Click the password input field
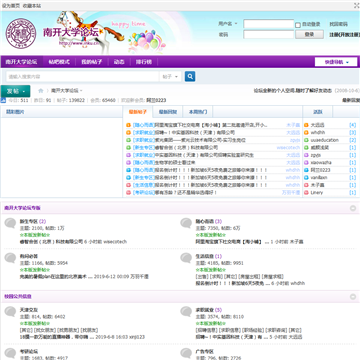Viewport: 360px width, 360px height. point(269,34)
